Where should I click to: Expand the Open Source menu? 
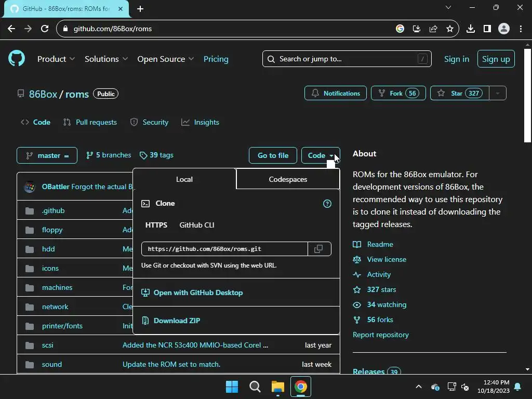point(166,59)
